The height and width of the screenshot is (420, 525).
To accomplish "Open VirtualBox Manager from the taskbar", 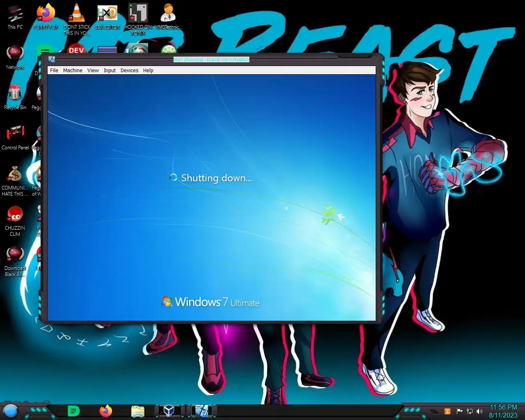I will click(x=169, y=411).
